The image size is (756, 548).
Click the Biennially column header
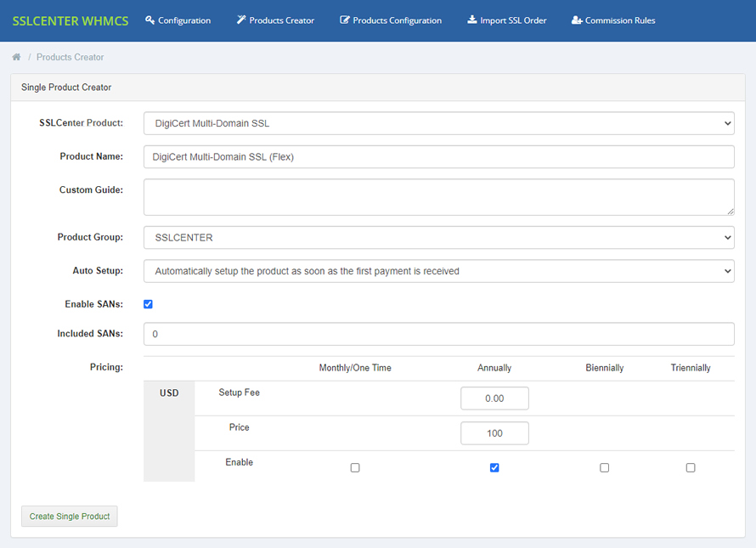pyautogui.click(x=604, y=368)
